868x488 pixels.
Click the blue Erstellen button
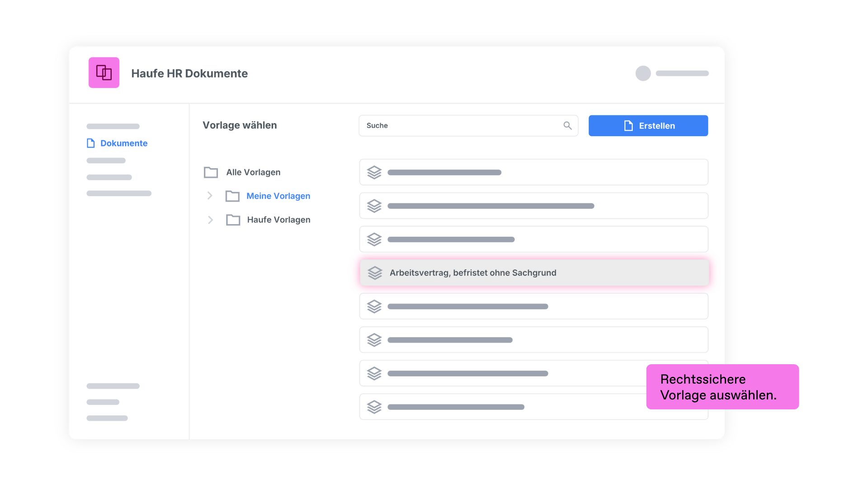coord(648,126)
